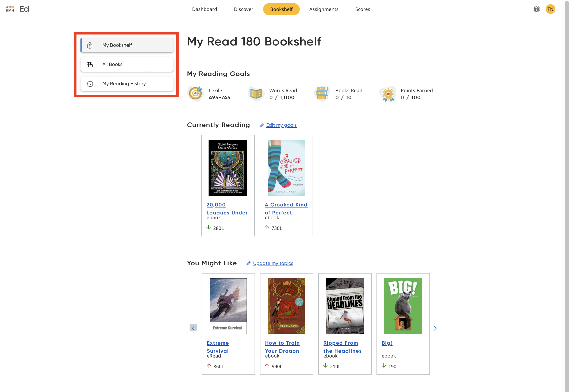Navigate to the Discover section

click(243, 9)
